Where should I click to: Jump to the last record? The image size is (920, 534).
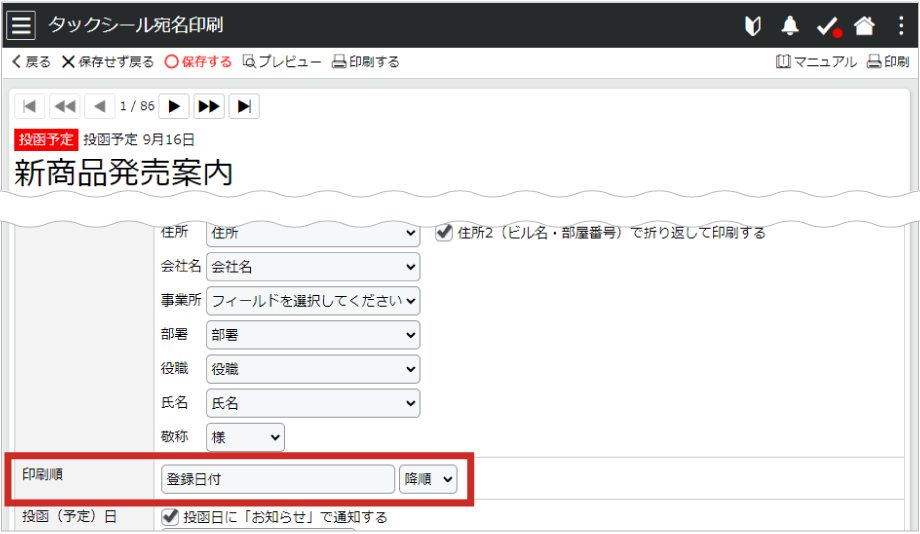pos(244,106)
